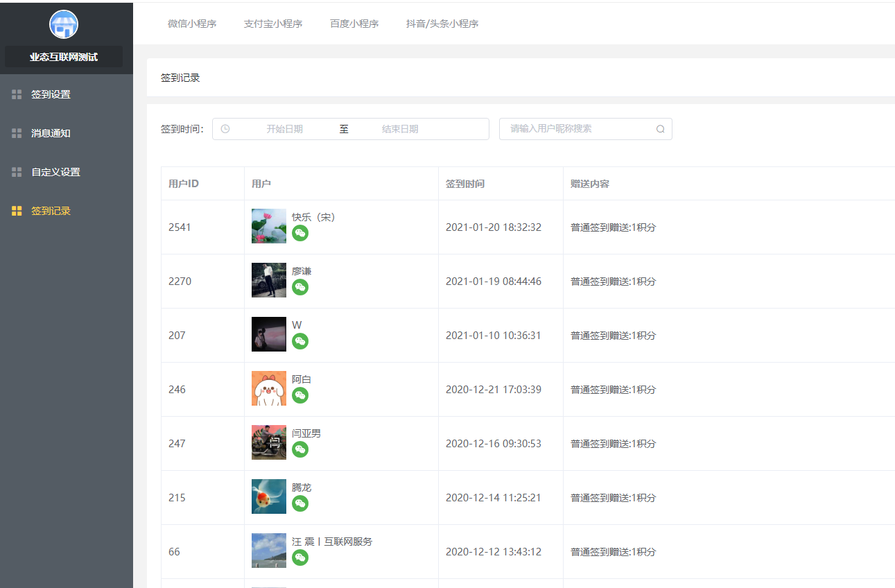Click user ID 2541 cell
Viewport: 895px width, 588px height.
point(180,227)
